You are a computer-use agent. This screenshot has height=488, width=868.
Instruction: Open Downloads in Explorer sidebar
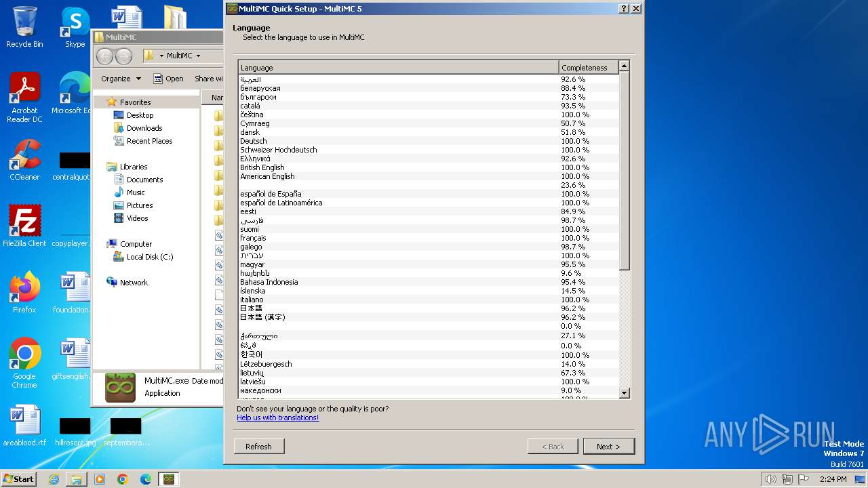pos(144,128)
